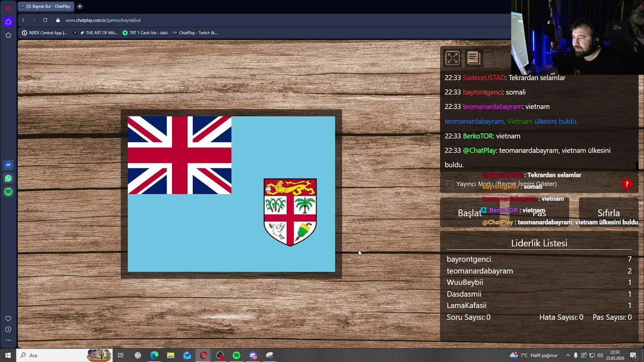This screenshot has width=644, height=362.
Task: Click the Başlat button
Action: pos(469,213)
